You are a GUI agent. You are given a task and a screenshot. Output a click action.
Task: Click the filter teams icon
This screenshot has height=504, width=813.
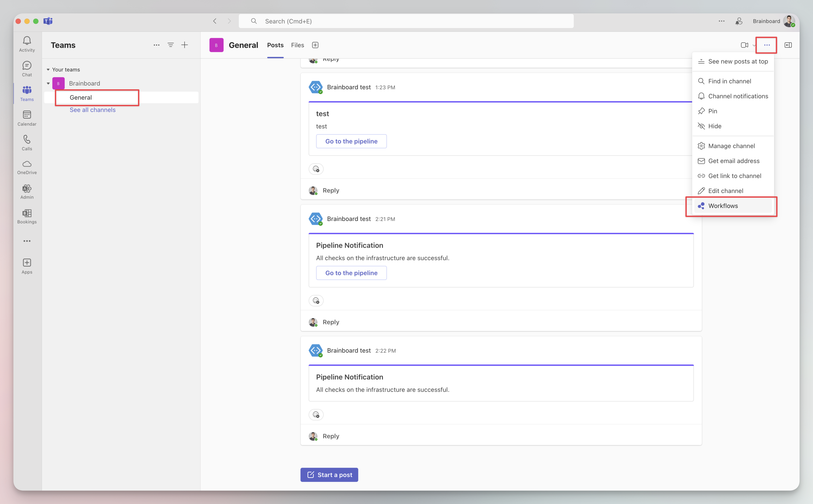coord(171,45)
